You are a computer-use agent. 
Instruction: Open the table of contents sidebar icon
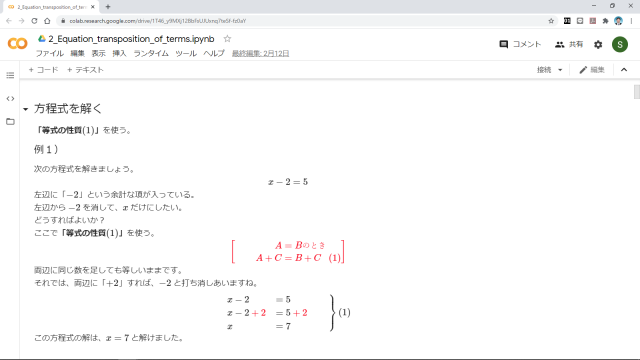(10, 75)
